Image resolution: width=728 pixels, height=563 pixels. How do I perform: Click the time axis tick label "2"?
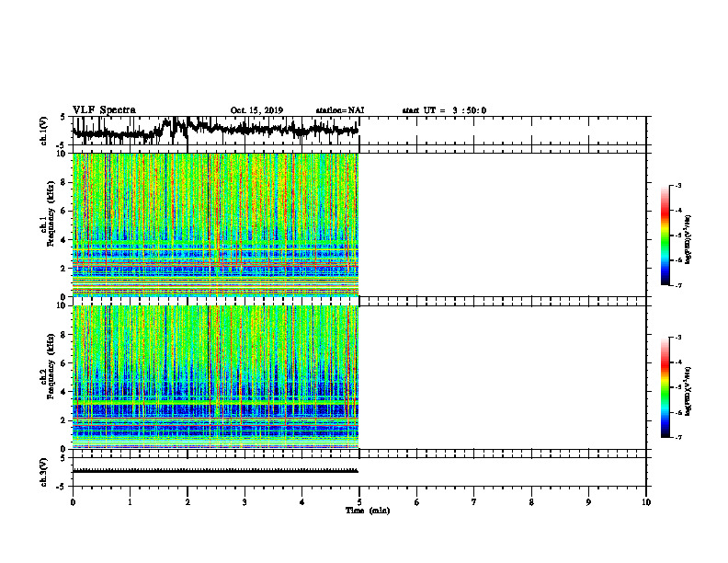(x=188, y=502)
